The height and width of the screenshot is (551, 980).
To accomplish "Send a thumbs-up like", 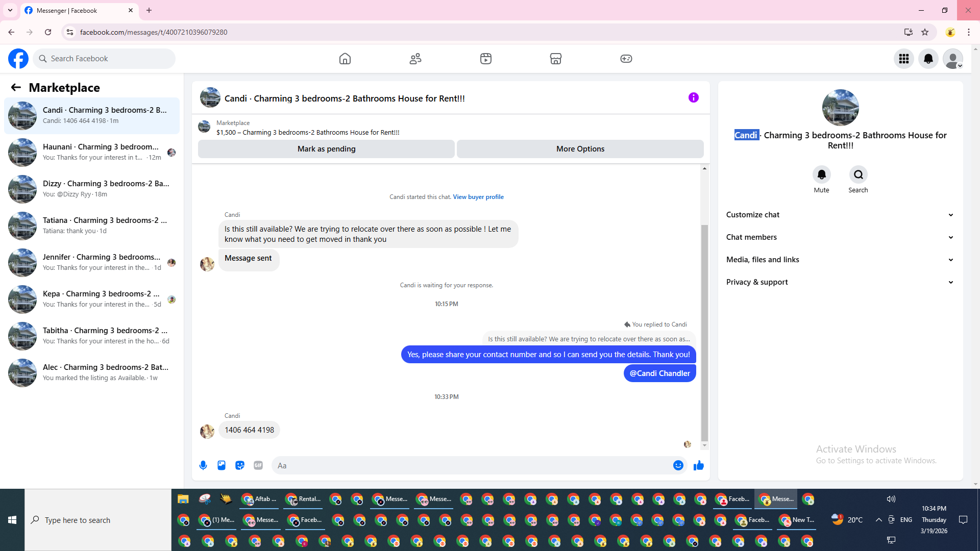I will [x=699, y=465].
